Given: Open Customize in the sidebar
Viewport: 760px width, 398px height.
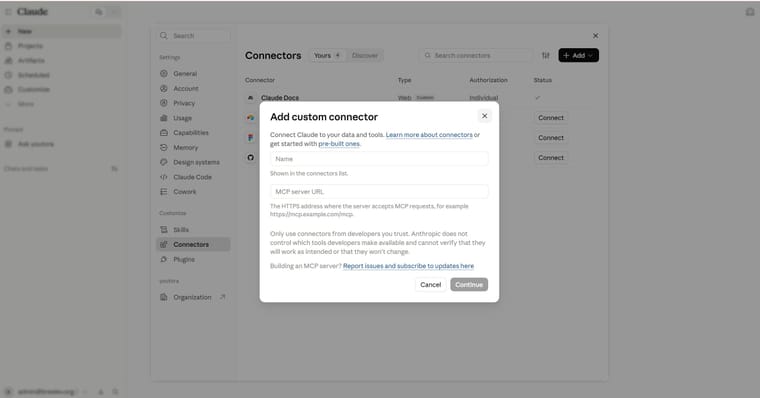Looking at the screenshot, I should (62, 90).
